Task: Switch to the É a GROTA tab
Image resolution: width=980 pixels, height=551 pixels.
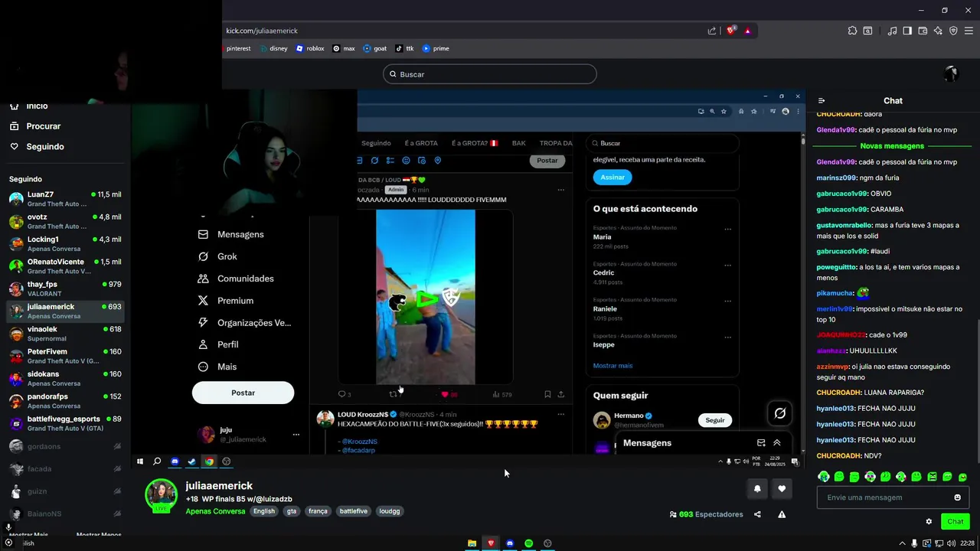Action: point(421,143)
